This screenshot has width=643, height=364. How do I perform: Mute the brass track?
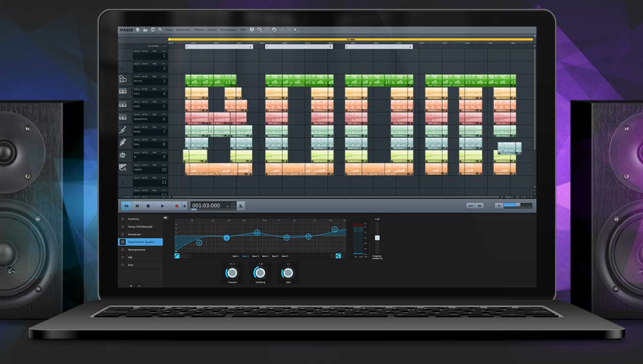pyautogui.click(x=145, y=127)
